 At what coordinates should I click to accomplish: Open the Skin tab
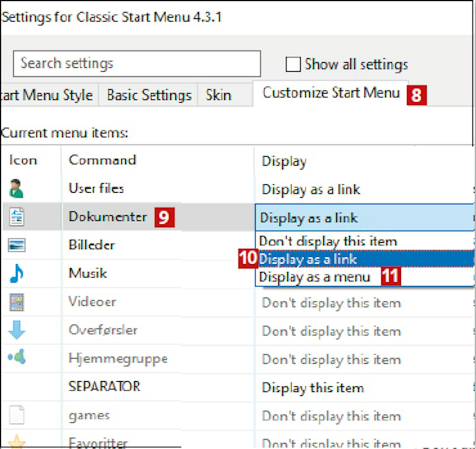pyautogui.click(x=218, y=95)
